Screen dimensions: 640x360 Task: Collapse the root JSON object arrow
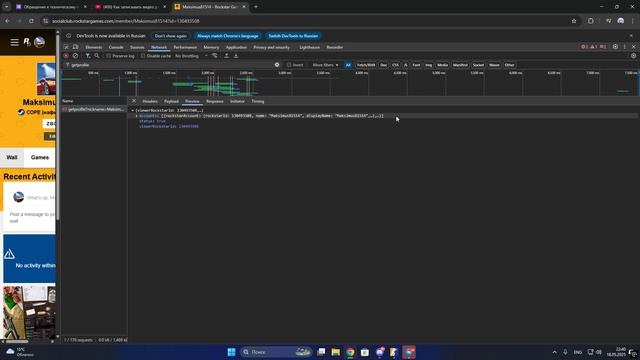click(x=132, y=110)
